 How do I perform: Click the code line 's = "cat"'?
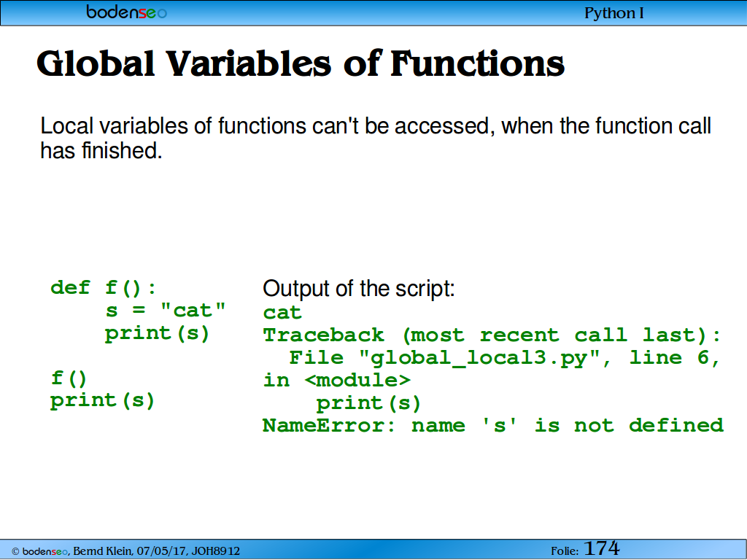coord(166,311)
